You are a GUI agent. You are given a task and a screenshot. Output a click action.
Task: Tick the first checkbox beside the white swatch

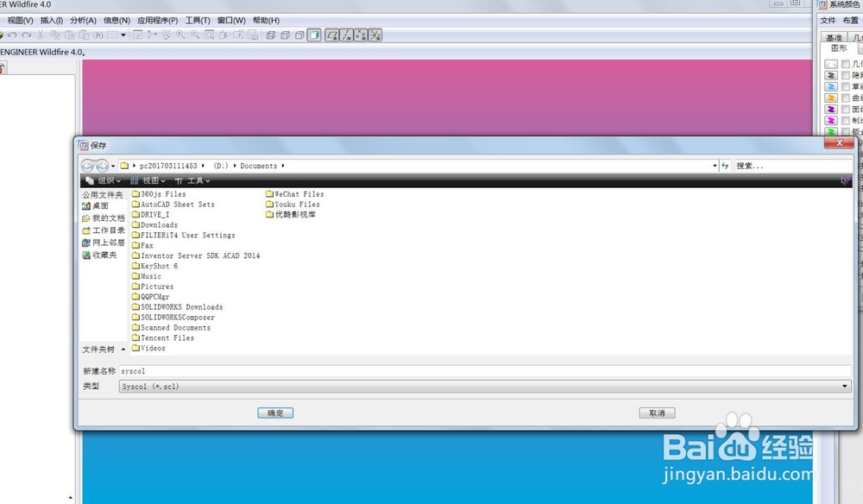pyautogui.click(x=846, y=65)
